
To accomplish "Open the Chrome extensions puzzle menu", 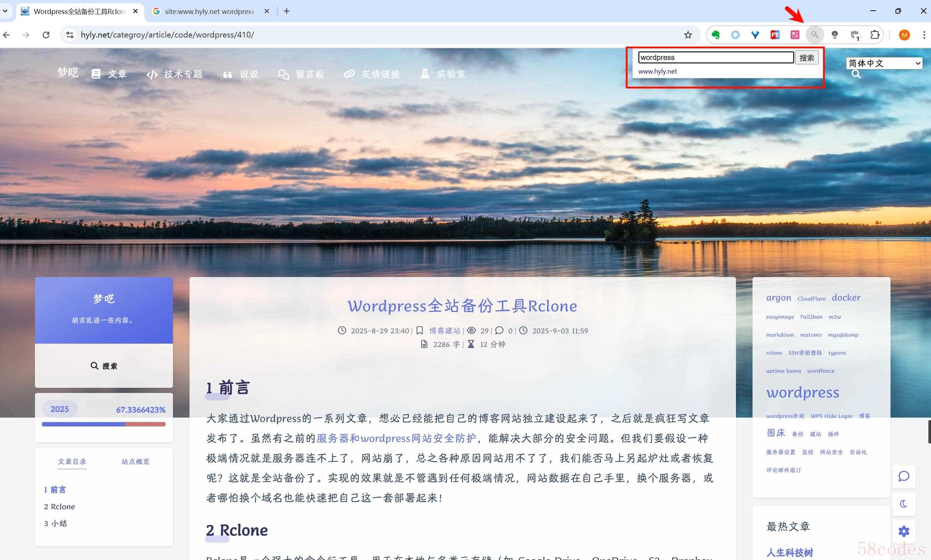I will coord(875,35).
